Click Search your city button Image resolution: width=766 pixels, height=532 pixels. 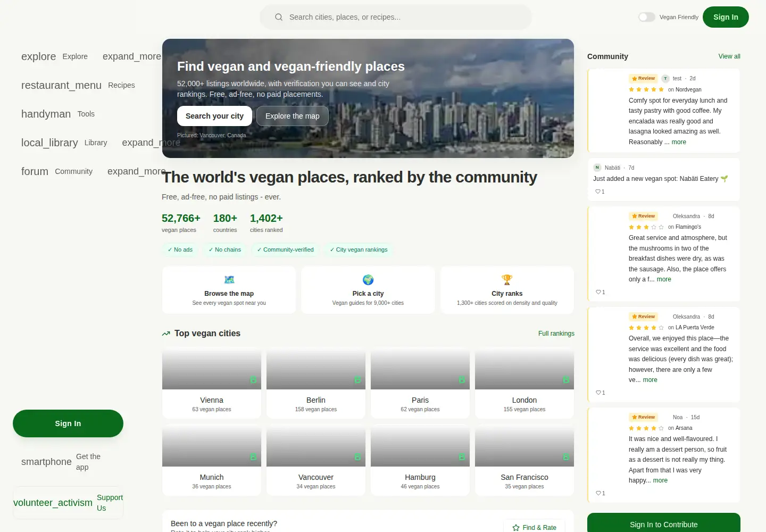pyautogui.click(x=214, y=116)
